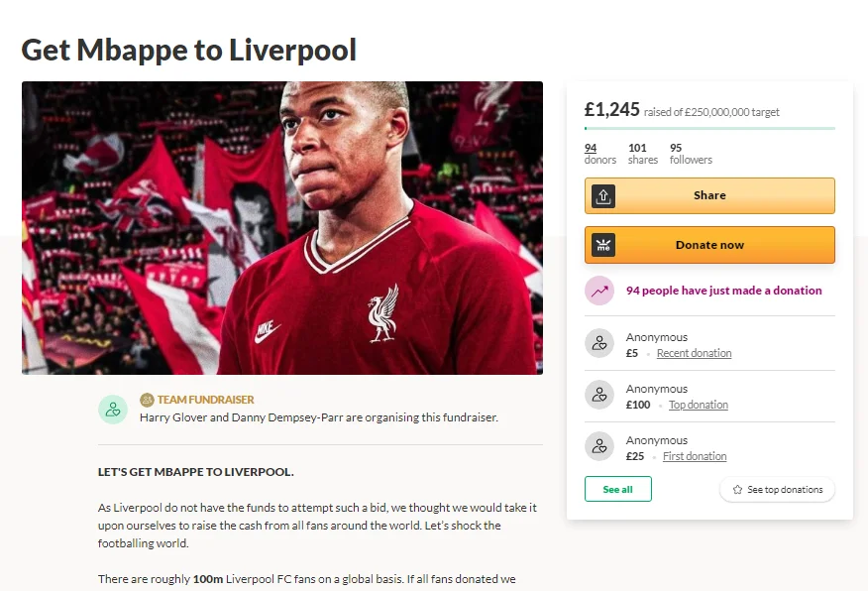Click the green organiser avatar icon
The width and height of the screenshot is (868, 591).
[x=112, y=409]
